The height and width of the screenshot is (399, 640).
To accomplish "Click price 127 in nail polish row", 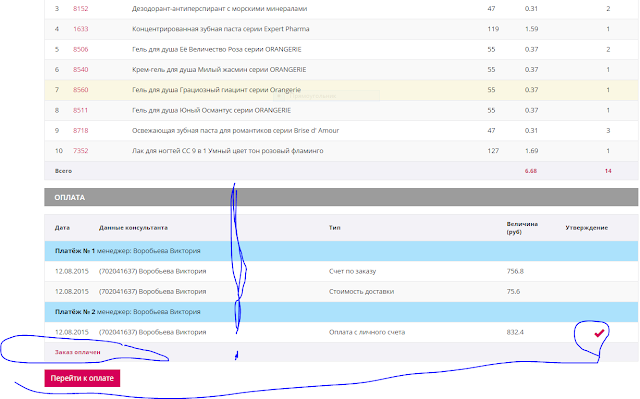I will [x=493, y=151].
